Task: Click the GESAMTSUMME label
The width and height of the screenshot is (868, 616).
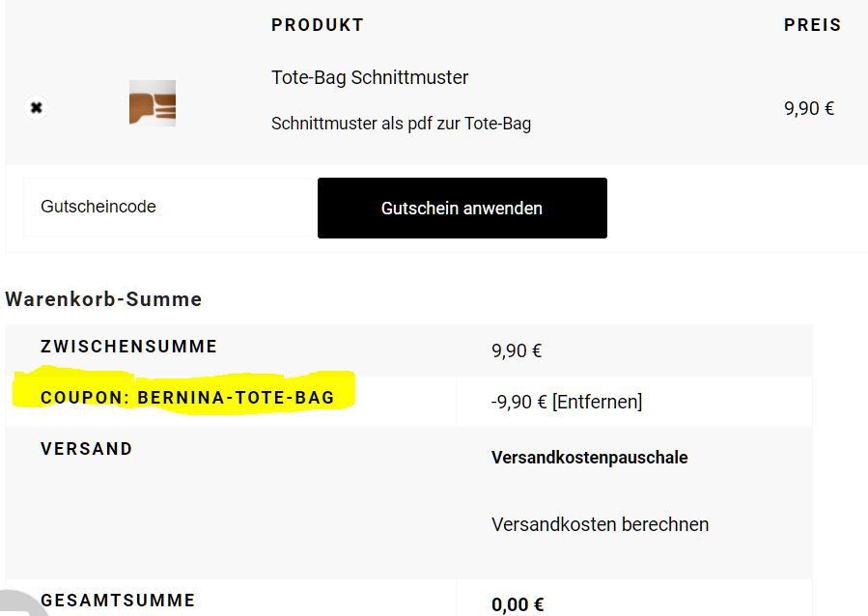Action: tap(118, 601)
